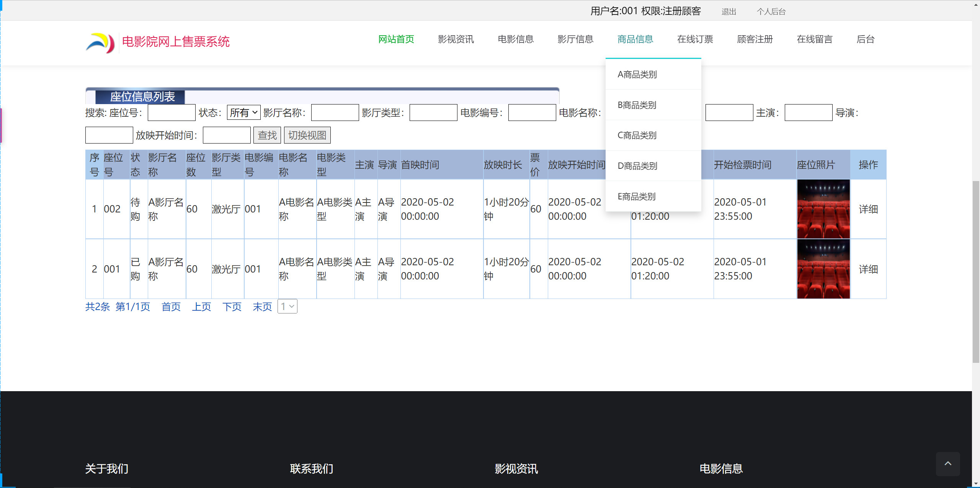The image size is (980, 488).
Task: Pick E商品类别 from the product submenu
Action: (x=637, y=196)
